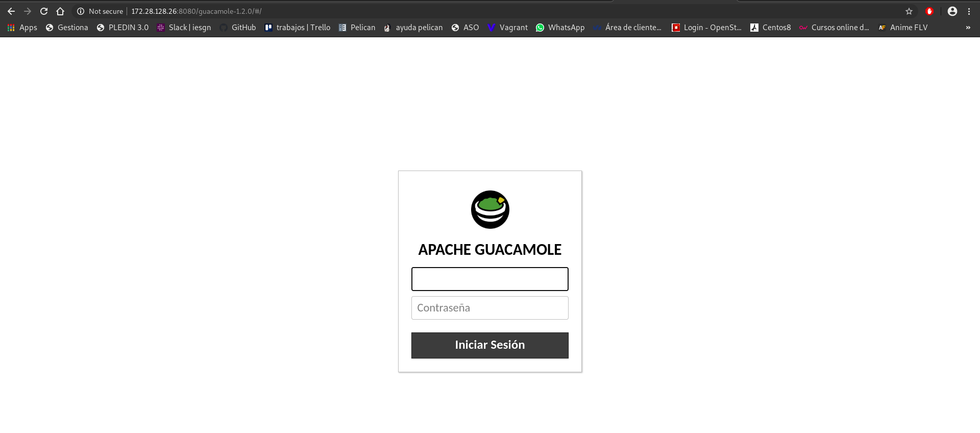The width and height of the screenshot is (980, 433).
Task: Open the Cursos online bookmark
Action: 834,28
